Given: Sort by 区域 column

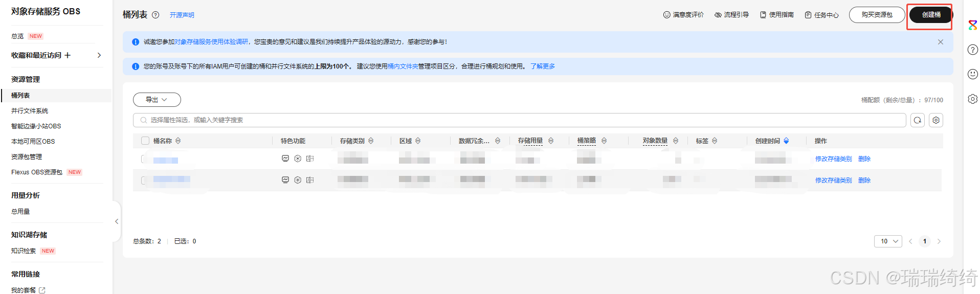Looking at the screenshot, I should (418, 141).
